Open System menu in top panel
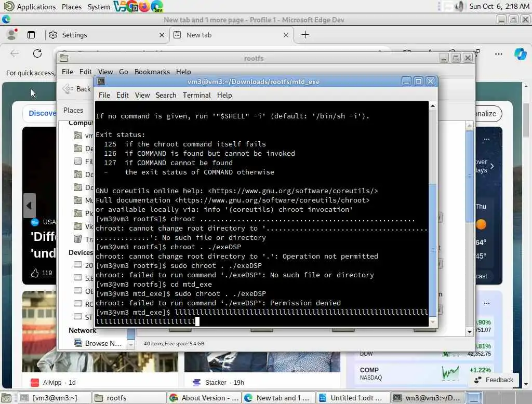This screenshot has height=404, width=532. 99,7
